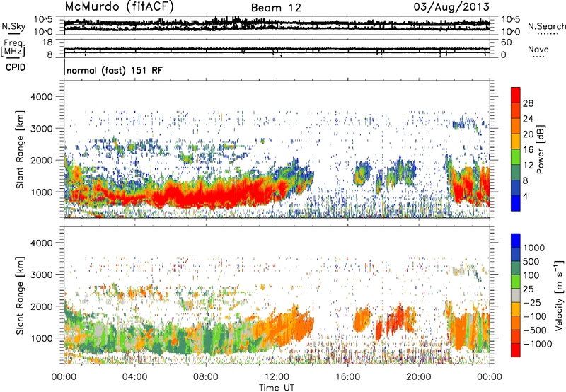The width and height of the screenshot is (566, 392).
Task: Click the 12 label on power colorbar
Action: [x=528, y=166]
